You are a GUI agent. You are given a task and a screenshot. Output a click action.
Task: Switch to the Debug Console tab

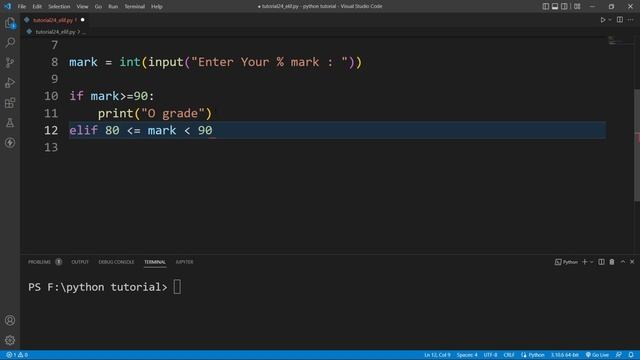(116, 262)
